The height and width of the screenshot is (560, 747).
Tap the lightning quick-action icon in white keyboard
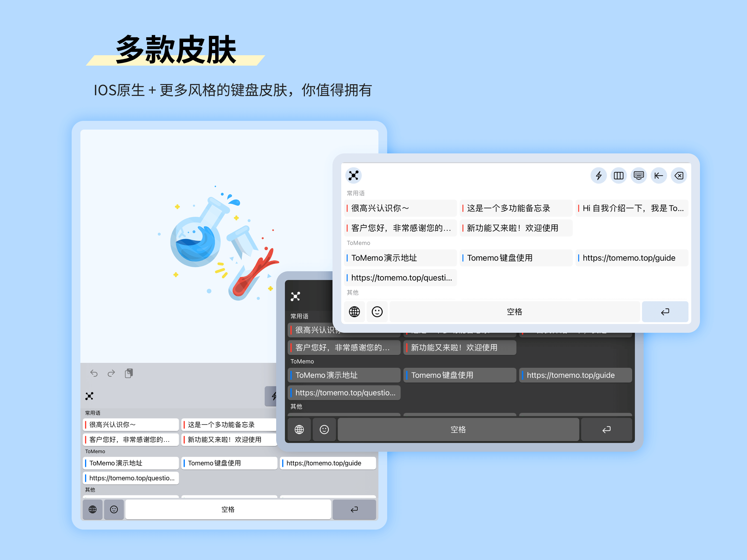click(x=599, y=176)
